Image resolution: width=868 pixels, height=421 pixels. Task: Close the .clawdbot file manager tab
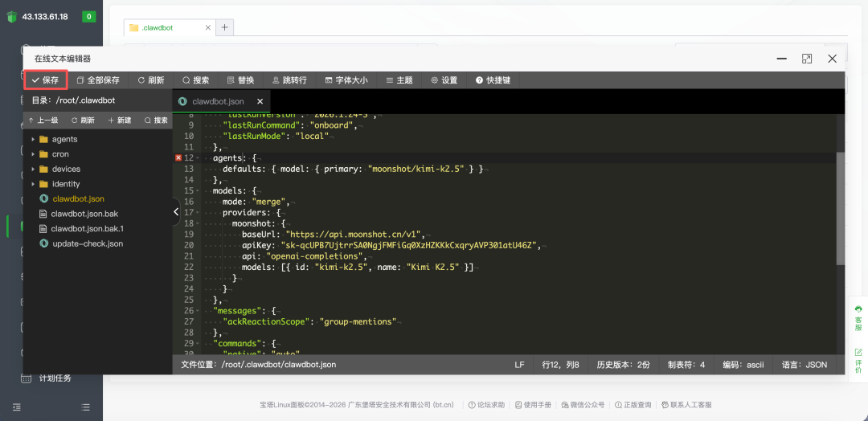pos(208,27)
